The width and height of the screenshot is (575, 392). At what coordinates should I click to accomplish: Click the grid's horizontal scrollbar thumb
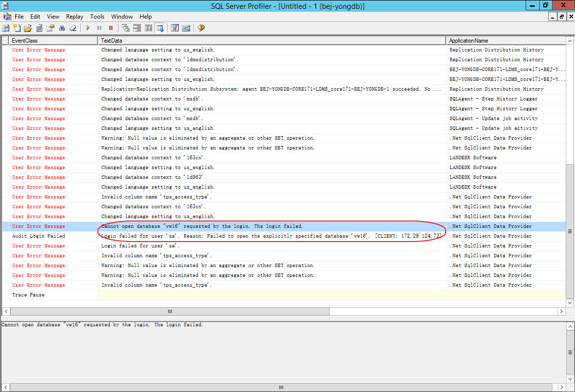tap(170, 311)
